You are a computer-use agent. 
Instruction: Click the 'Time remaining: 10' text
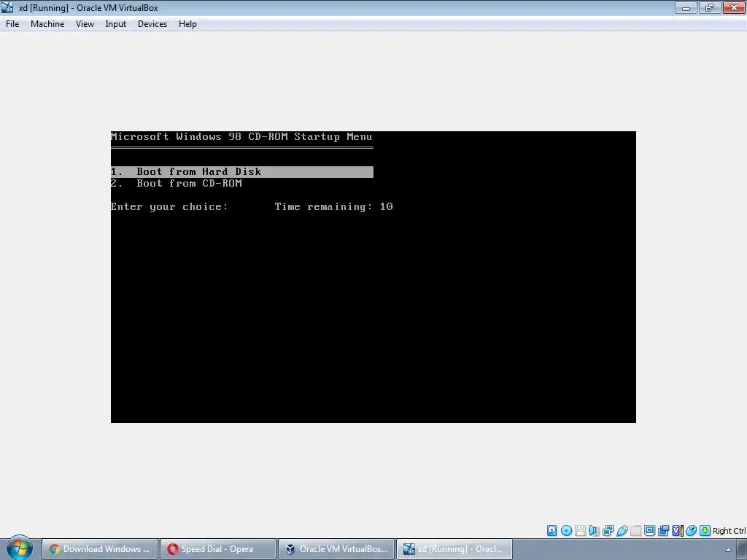point(333,206)
